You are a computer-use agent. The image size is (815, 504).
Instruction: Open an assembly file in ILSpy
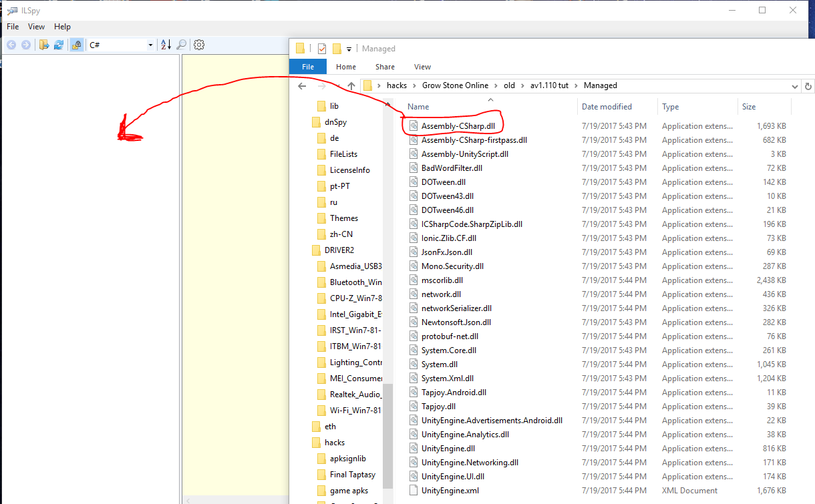[x=44, y=45]
